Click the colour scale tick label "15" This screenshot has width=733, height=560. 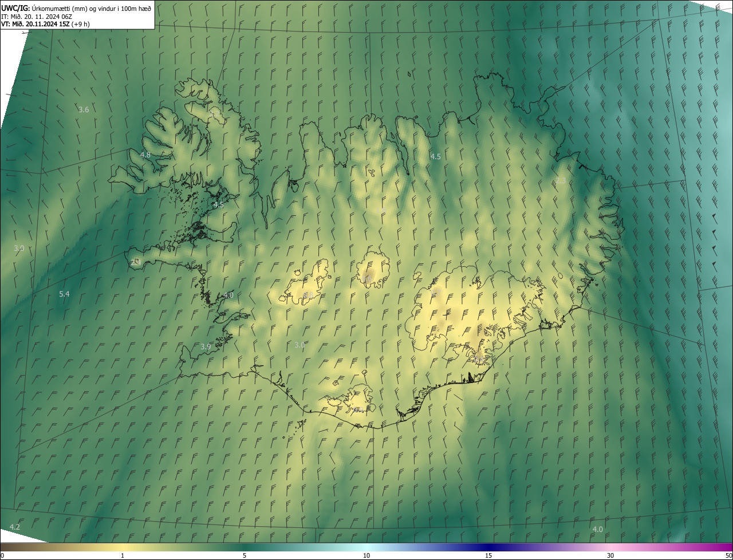(x=488, y=556)
